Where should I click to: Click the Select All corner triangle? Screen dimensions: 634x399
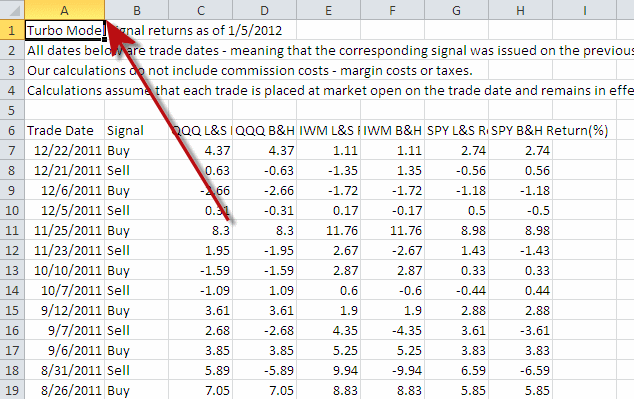pos(12,10)
